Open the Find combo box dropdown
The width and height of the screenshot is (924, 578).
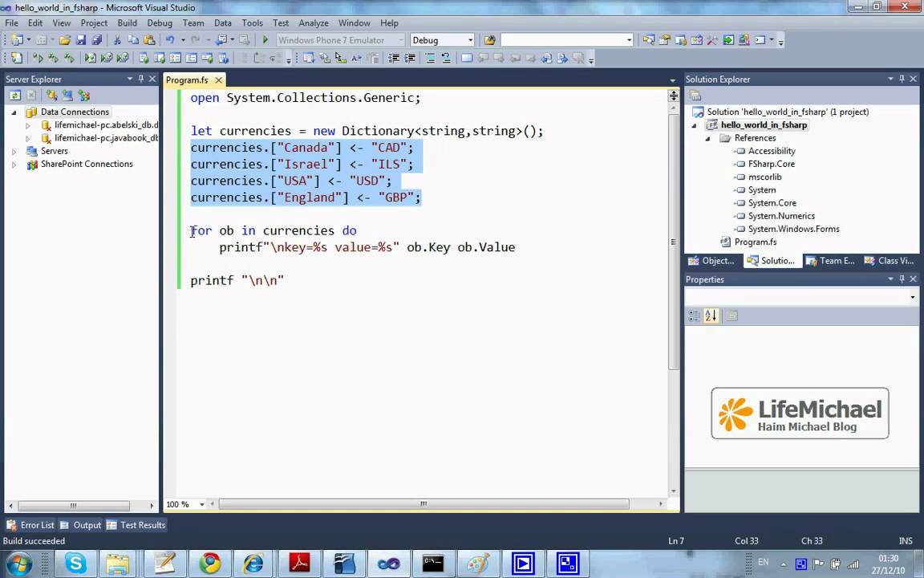click(629, 40)
